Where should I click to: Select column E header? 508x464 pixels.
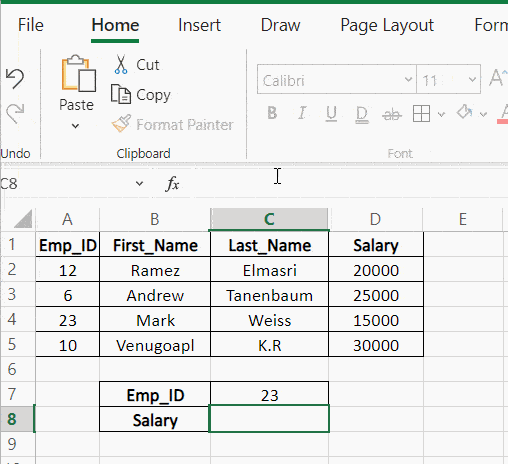point(463,219)
